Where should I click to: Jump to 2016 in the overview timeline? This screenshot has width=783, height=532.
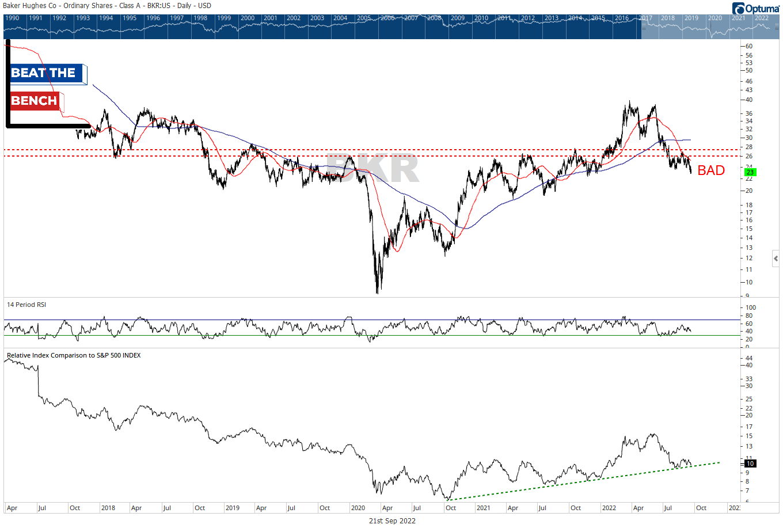tap(622, 18)
